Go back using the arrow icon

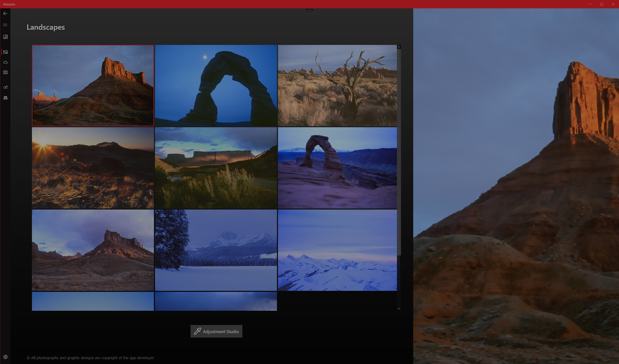5,13
